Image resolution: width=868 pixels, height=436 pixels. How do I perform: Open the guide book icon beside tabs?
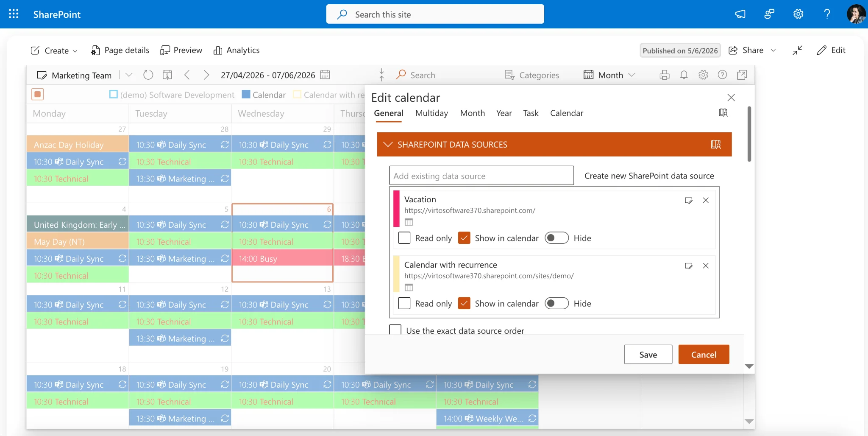723,113
